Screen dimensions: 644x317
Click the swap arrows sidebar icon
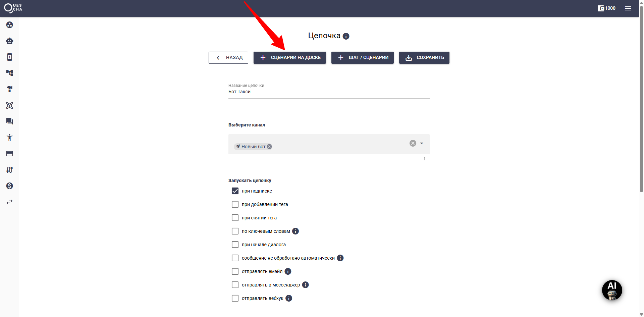(9, 202)
